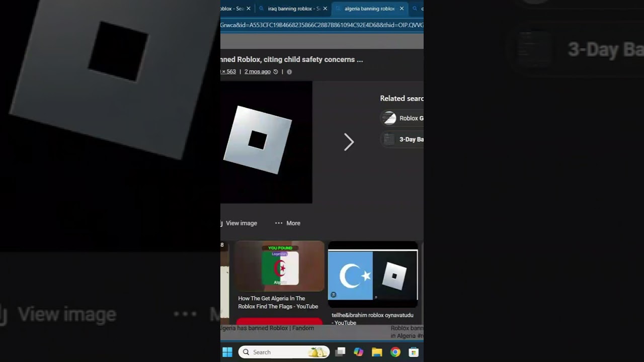Open the blue crescent flag and Roblox thumbnail
Image resolution: width=644 pixels, height=362 pixels.
[x=373, y=275]
